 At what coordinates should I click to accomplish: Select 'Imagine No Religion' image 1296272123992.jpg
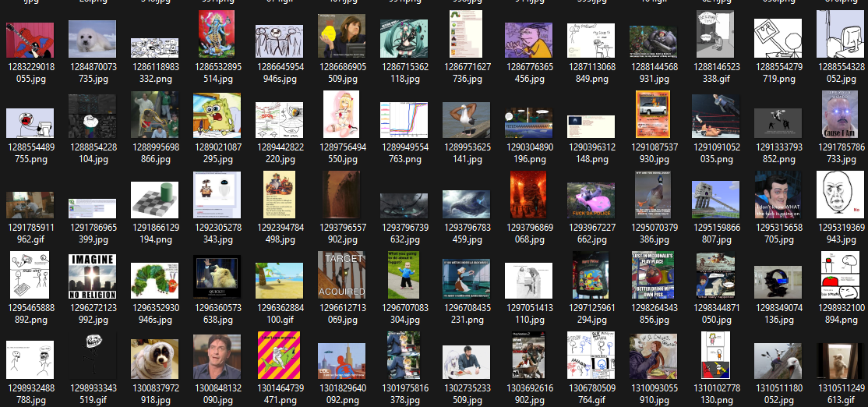click(x=93, y=276)
